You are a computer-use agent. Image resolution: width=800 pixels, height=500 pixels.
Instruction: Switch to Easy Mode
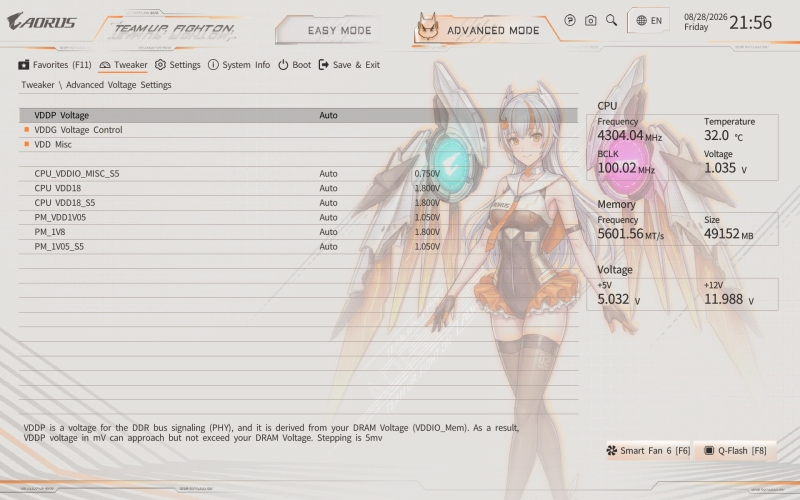coord(339,30)
